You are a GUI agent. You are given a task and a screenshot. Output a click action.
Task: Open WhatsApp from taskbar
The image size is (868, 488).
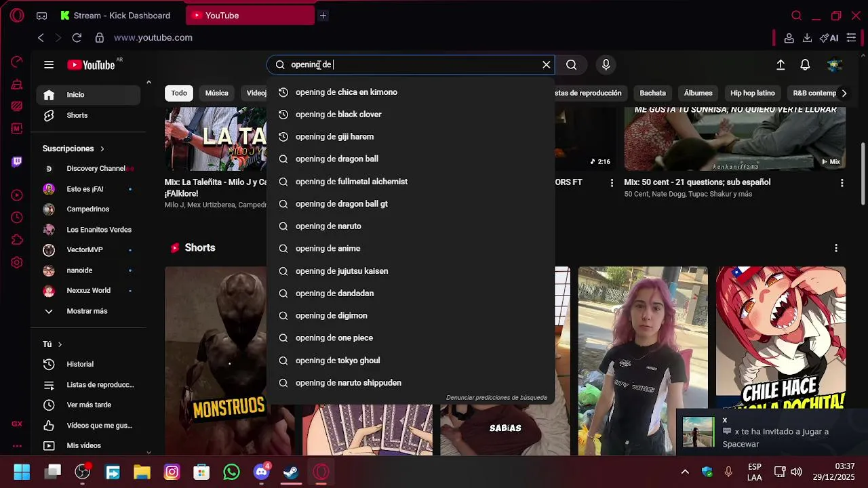point(231,472)
